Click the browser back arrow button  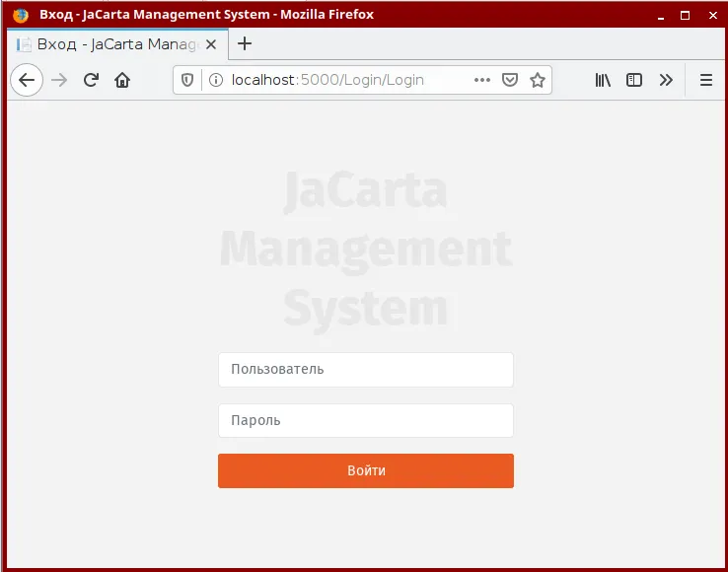[x=27, y=80]
